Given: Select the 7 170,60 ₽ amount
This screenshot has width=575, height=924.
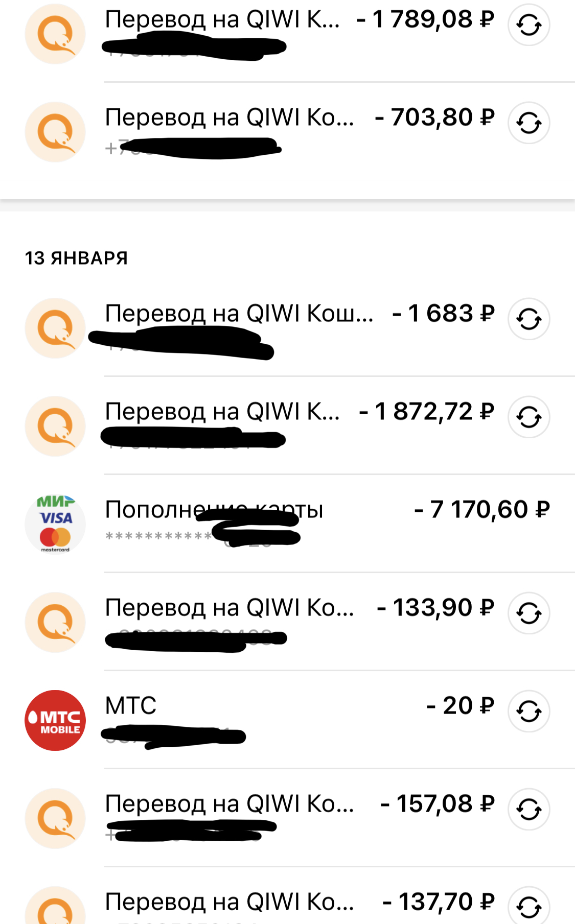Looking at the screenshot, I should (482, 510).
